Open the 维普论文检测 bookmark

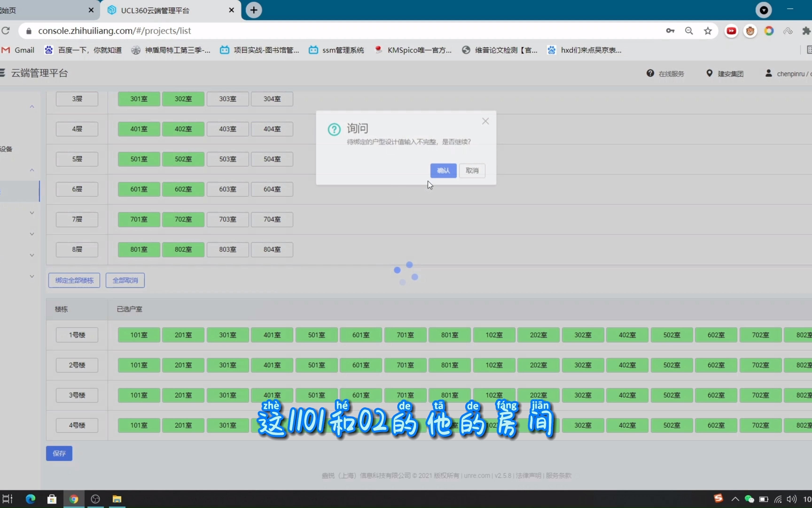pos(500,50)
